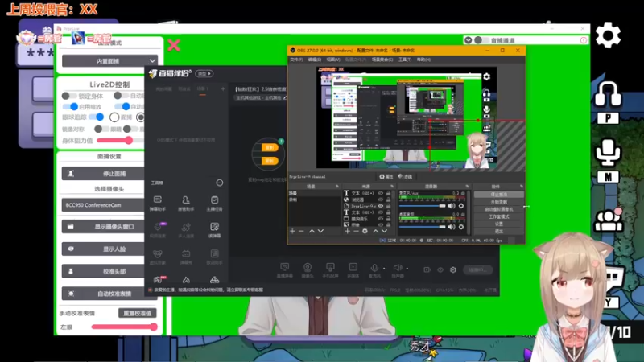
Task: Toggle 眼球追踪 switch
Action: [97, 117]
